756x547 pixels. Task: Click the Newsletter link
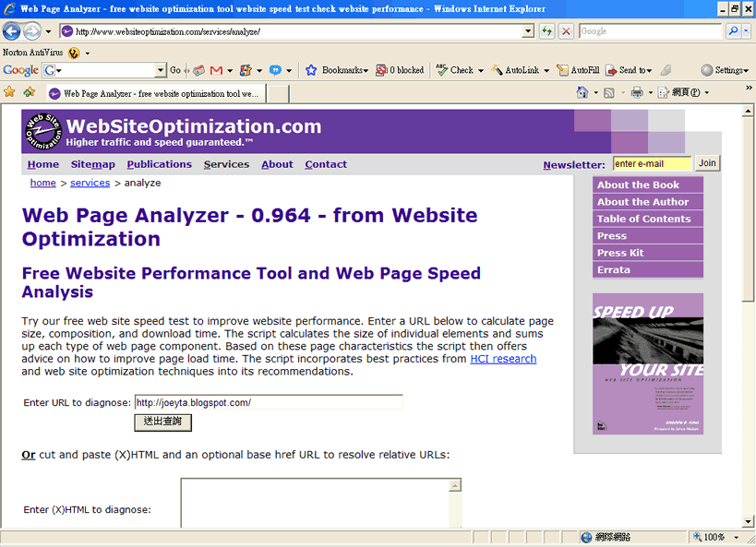(574, 165)
